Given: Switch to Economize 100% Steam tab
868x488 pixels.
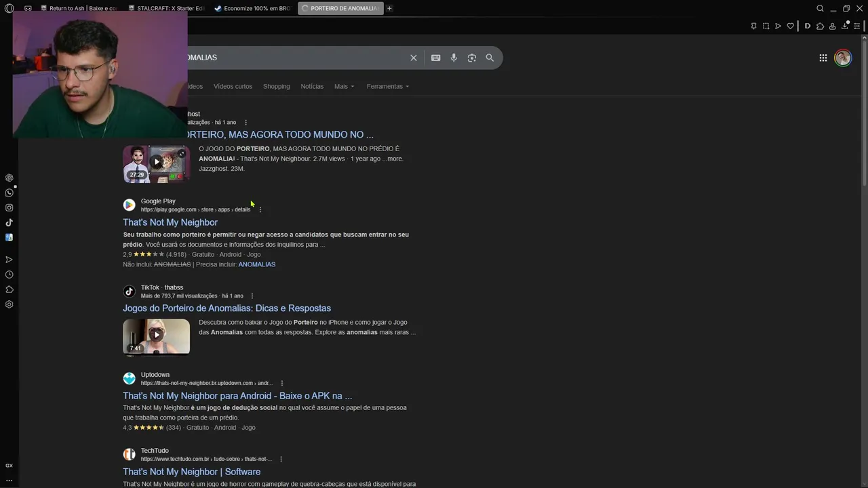Looking at the screenshot, I should 252,8.
